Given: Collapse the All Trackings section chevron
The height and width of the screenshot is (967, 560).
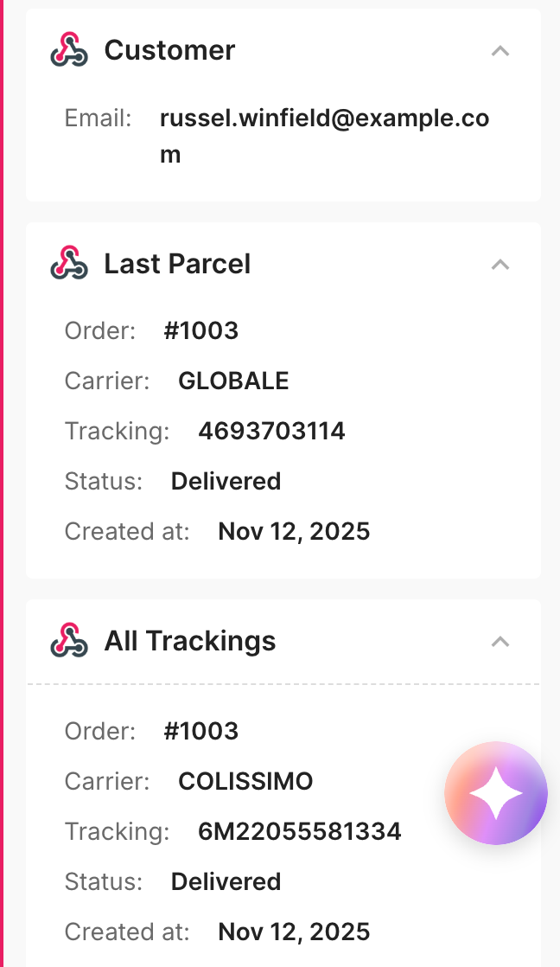Looking at the screenshot, I should click(x=500, y=642).
